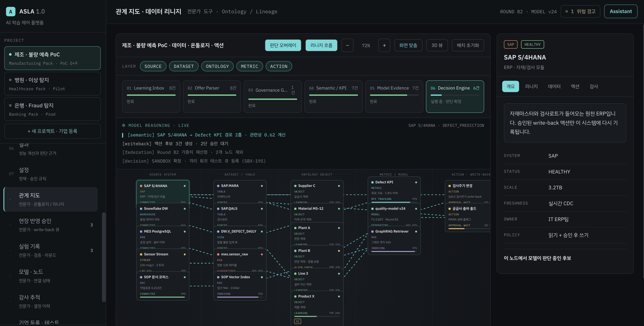The width and height of the screenshot is (644, 326).
Task: Select the SOP 문서 코퍼스 node
Action: (163, 286)
